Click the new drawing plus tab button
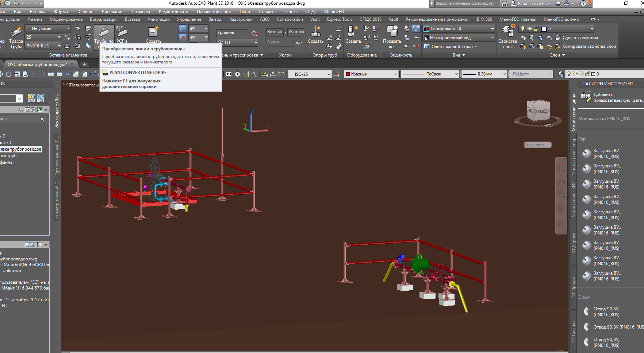 pyautogui.click(x=85, y=65)
